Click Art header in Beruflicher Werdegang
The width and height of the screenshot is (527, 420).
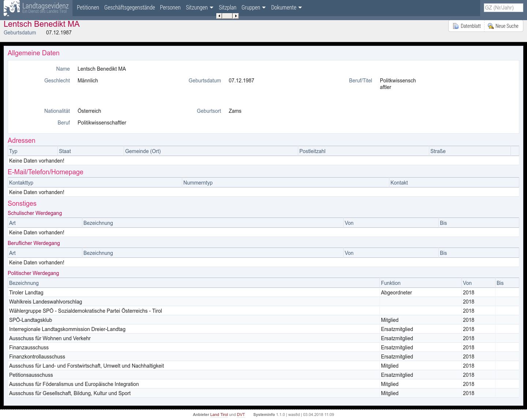[x=45, y=253]
